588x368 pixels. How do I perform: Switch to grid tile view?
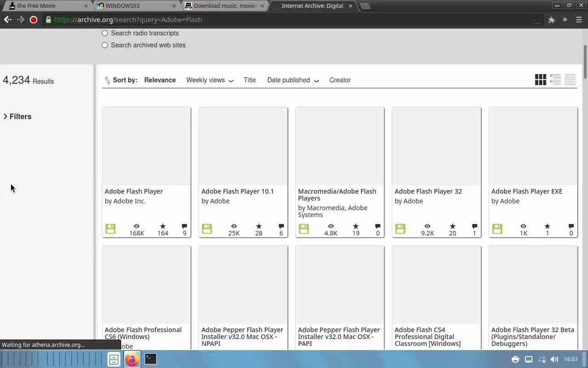(541, 80)
